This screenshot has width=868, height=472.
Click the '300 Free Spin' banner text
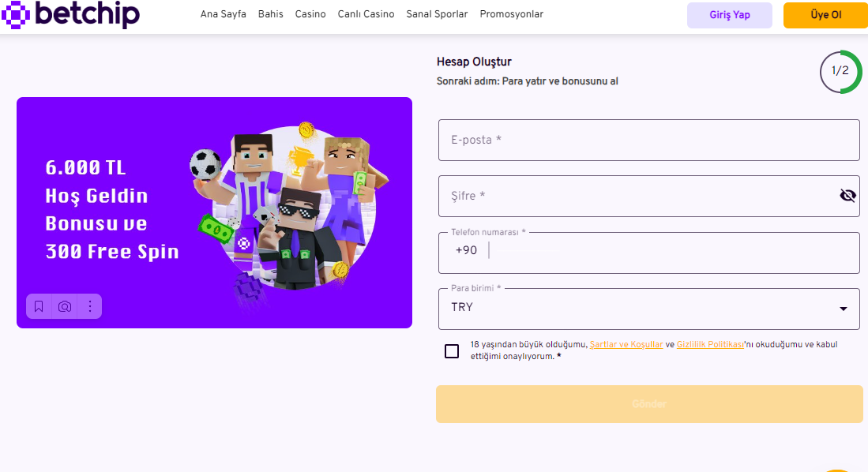point(112,252)
